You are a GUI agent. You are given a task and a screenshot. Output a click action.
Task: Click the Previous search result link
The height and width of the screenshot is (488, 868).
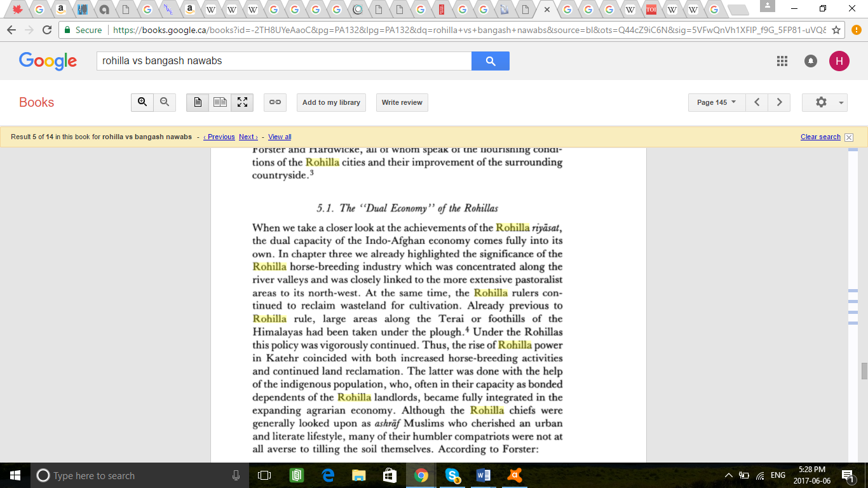tap(219, 137)
